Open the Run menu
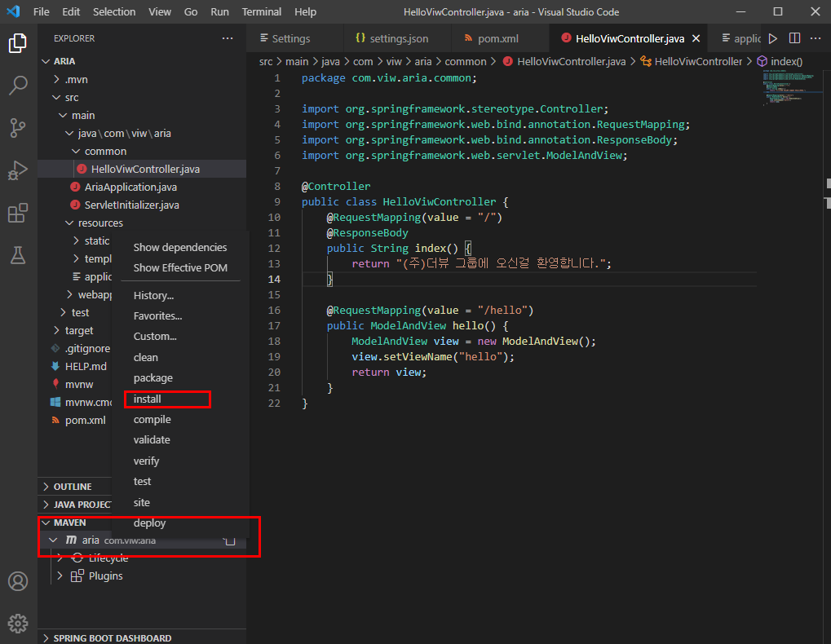831x644 pixels. coord(219,11)
